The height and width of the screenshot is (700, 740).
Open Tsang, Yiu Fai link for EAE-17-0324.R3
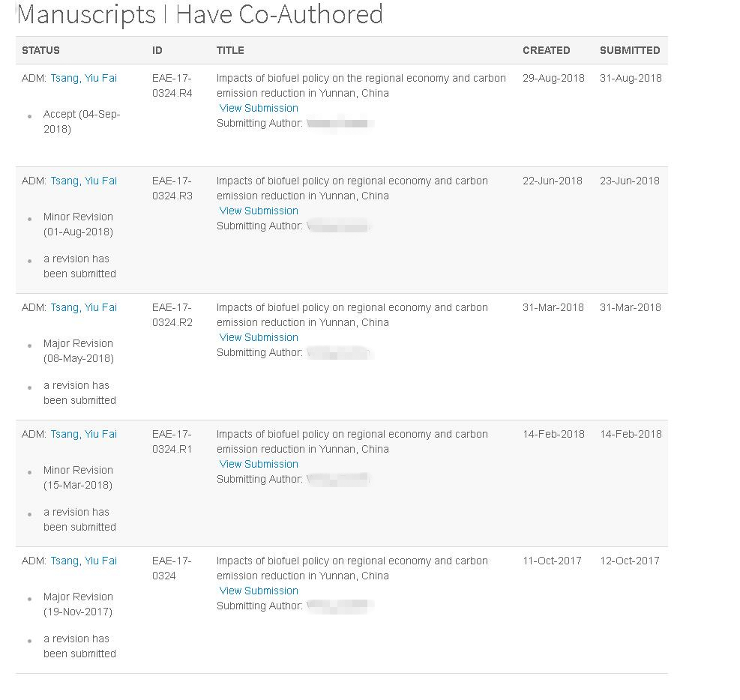pos(84,181)
